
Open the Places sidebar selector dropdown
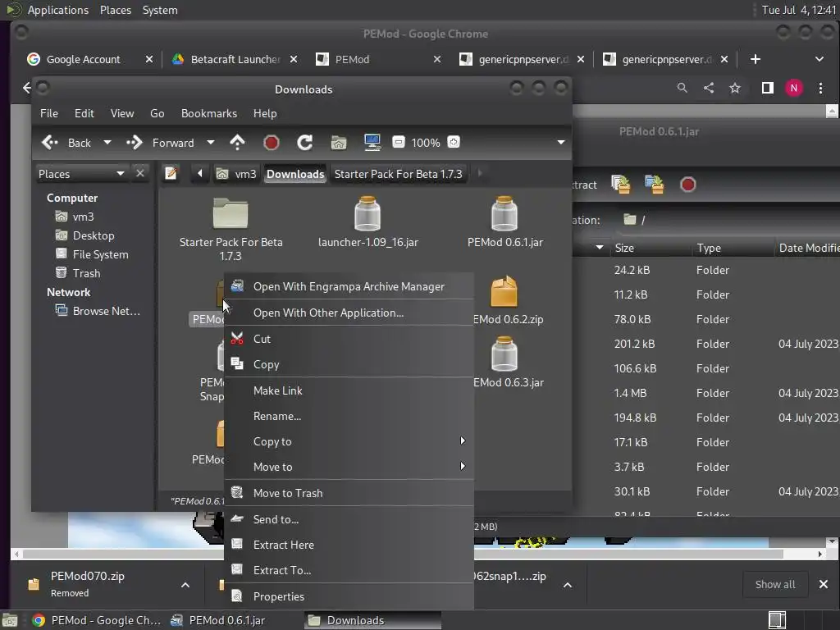click(x=81, y=174)
